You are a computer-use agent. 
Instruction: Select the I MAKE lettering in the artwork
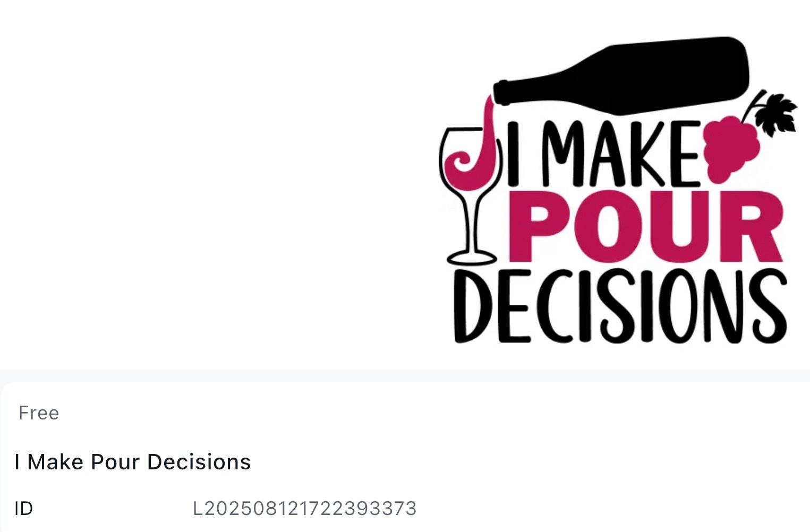(604, 154)
